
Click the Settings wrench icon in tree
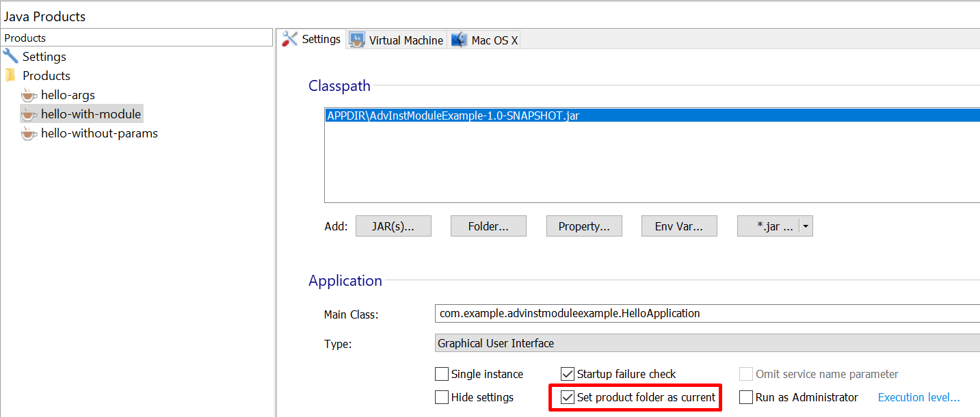10,56
